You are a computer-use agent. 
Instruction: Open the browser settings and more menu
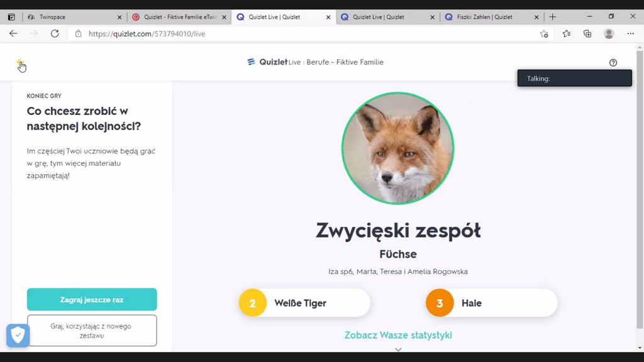[630, 34]
